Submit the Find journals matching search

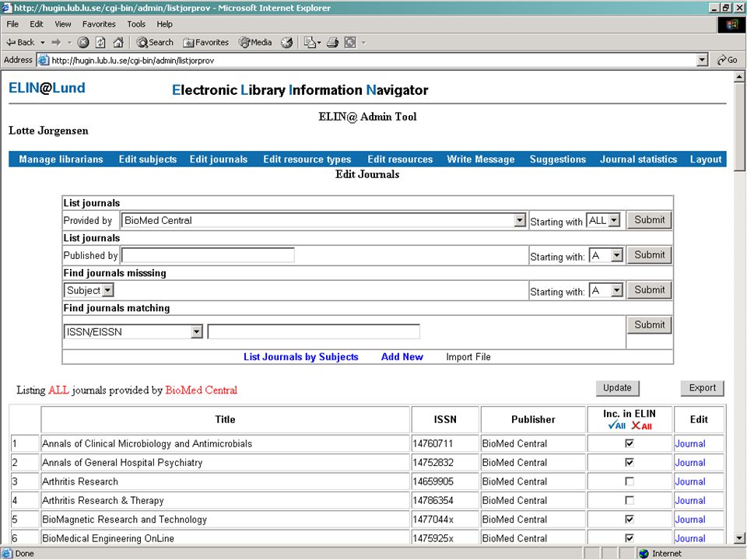pos(649,325)
